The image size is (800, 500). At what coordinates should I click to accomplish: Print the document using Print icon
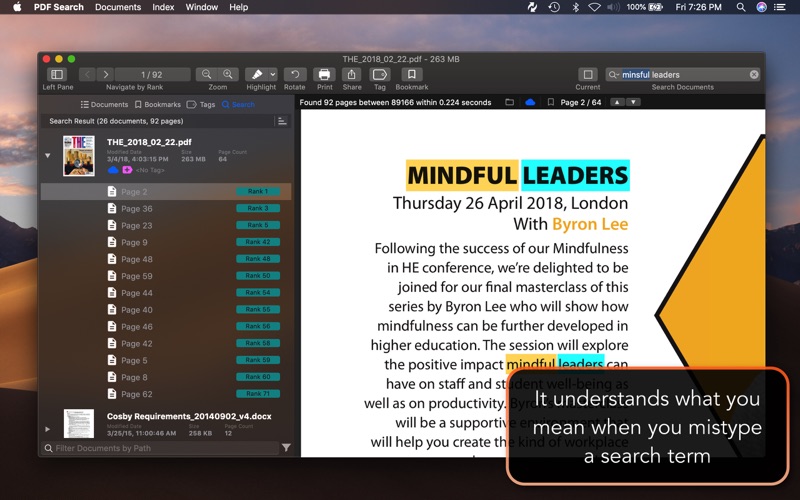tap(324, 74)
